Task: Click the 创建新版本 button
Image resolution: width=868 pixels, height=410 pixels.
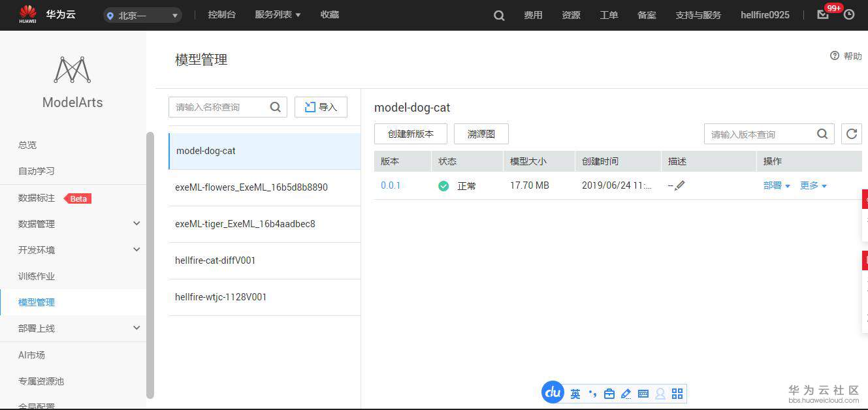Action: (411, 134)
